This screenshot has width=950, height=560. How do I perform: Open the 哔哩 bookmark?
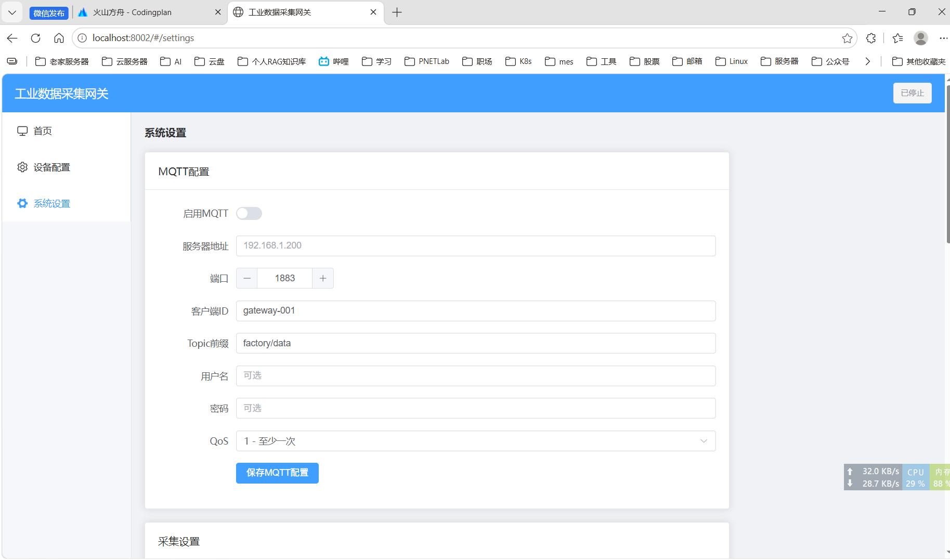(334, 61)
